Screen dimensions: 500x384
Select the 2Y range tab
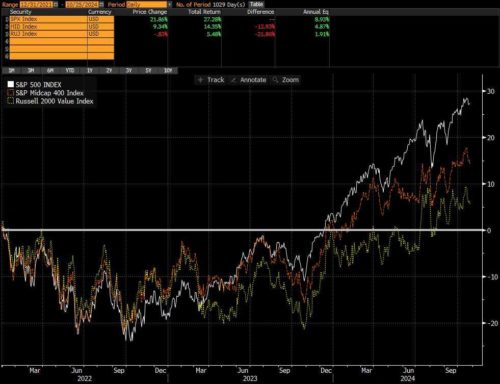coord(109,71)
